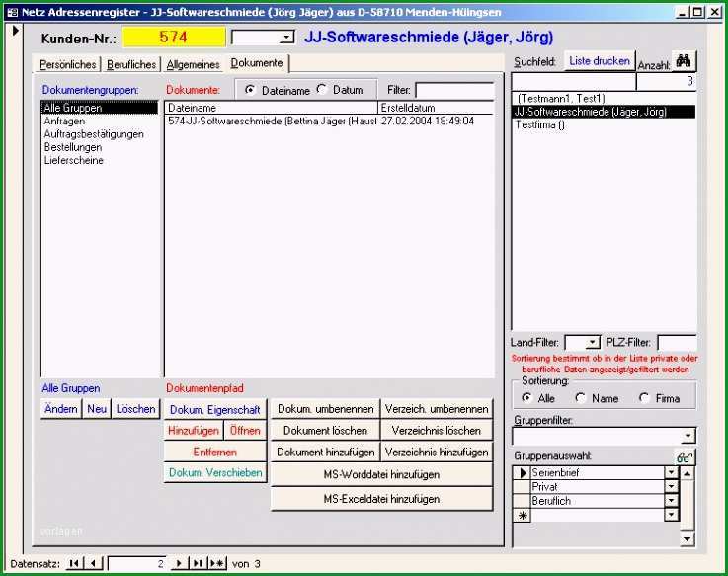Open dropdown arrow of Serienbrief row

[x=671, y=473]
